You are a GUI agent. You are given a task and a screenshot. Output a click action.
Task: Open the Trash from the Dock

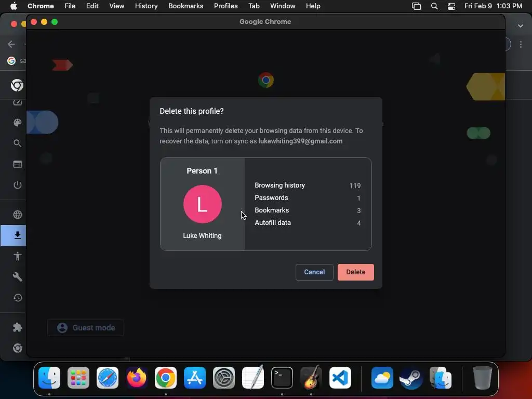pos(482,378)
